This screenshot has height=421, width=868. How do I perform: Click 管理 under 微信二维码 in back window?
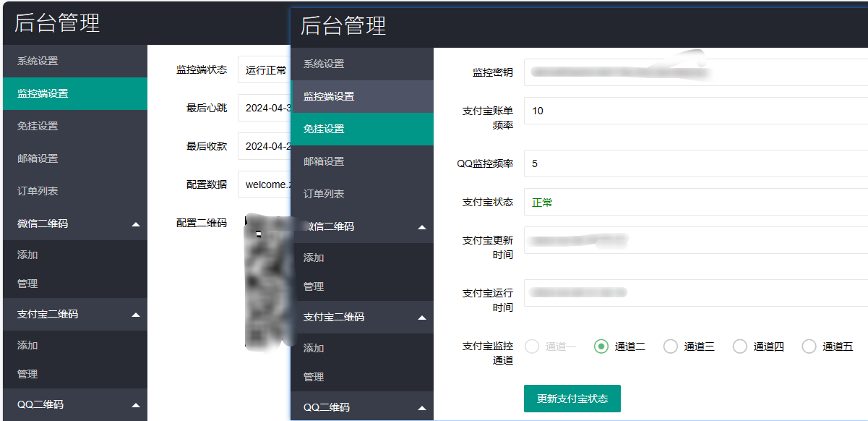tap(74, 284)
